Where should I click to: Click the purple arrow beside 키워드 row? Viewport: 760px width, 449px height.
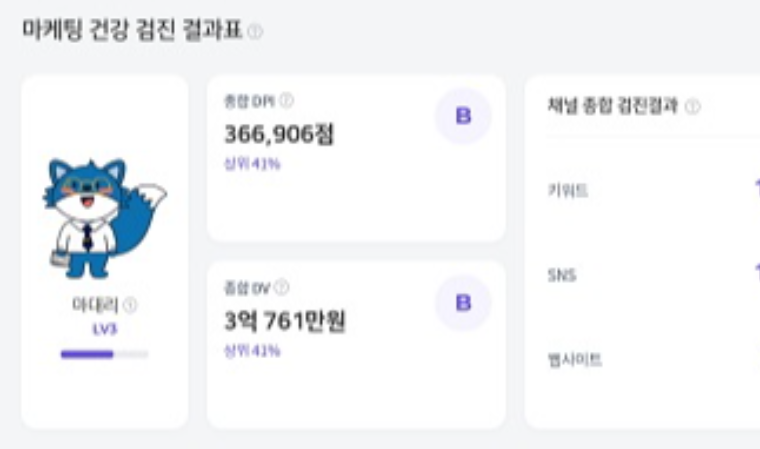coord(757,189)
